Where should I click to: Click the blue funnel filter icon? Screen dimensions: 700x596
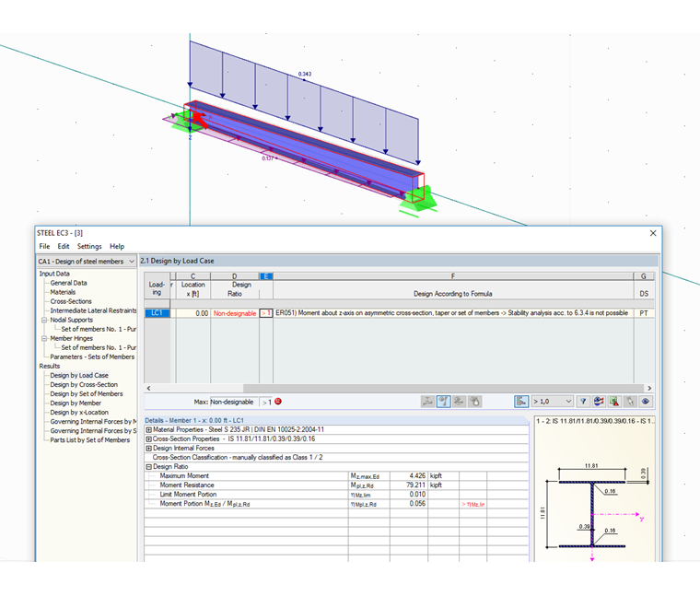[583, 402]
